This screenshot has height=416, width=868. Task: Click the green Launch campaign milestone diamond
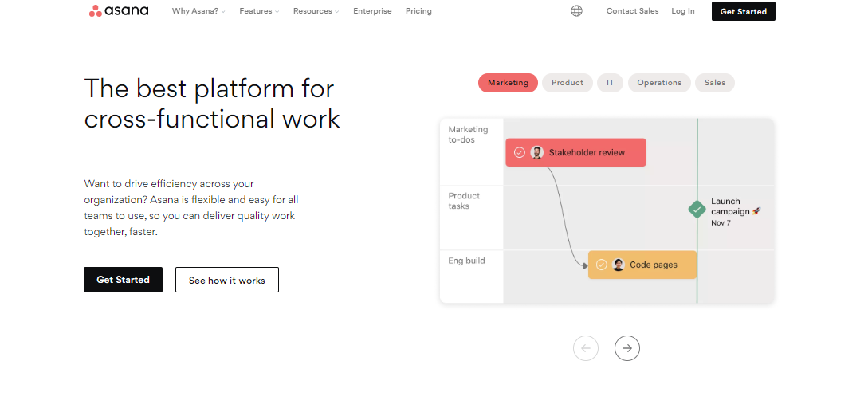click(697, 210)
